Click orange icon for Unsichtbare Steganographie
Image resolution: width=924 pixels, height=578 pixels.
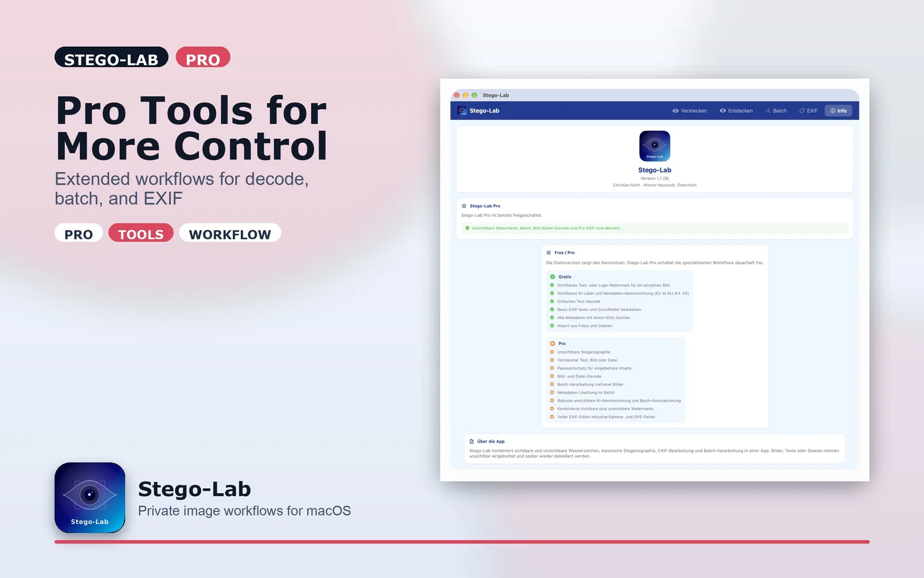tap(552, 352)
